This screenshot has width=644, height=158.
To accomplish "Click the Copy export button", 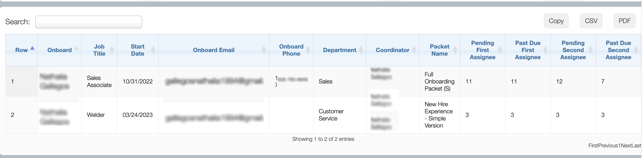I will 556,21.
